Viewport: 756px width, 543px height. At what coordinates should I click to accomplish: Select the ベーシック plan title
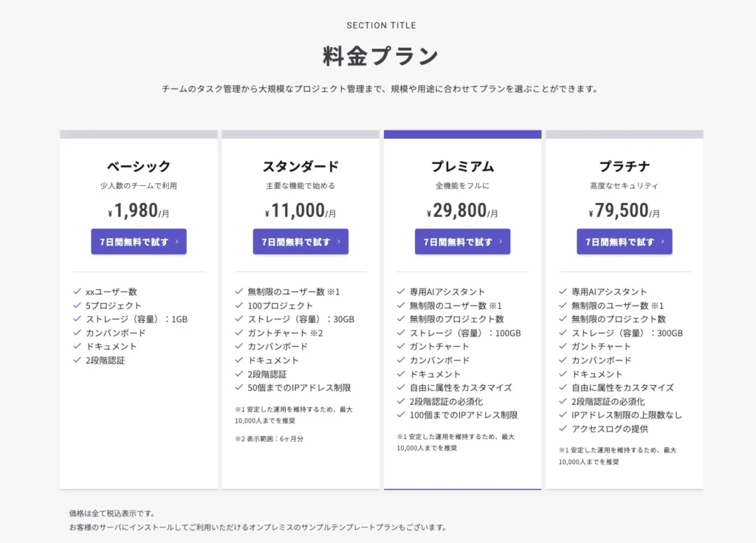coord(139,166)
